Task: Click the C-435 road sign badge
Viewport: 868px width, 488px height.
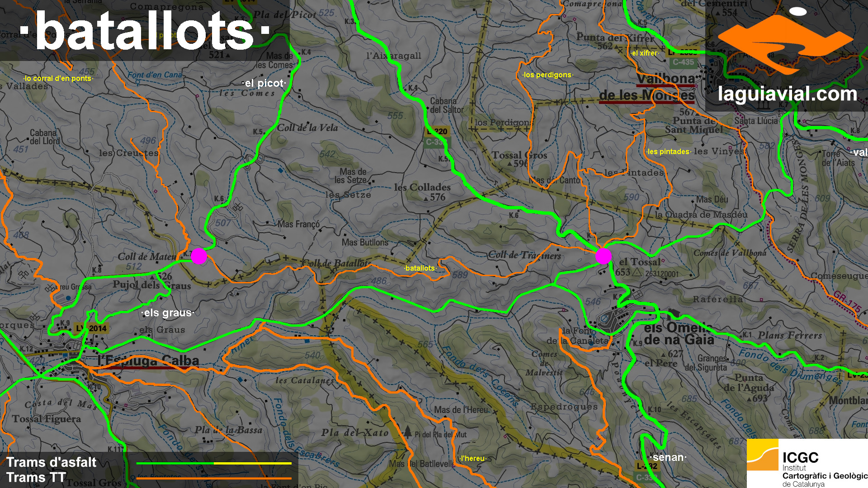Action: [683, 62]
